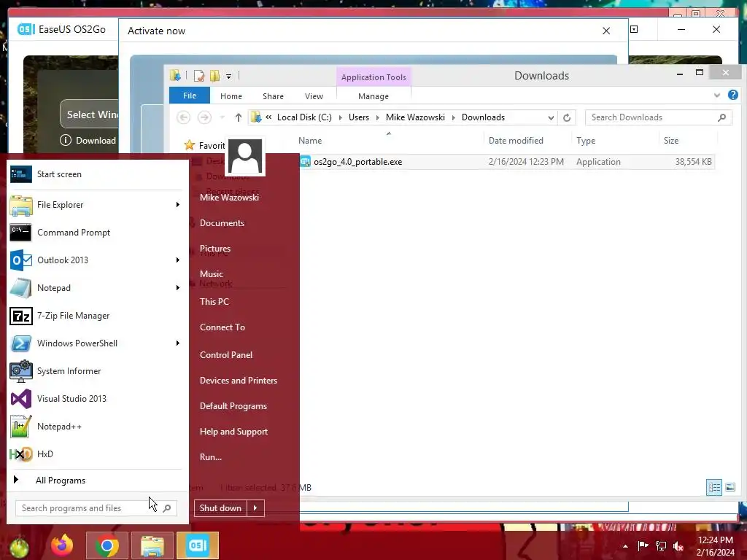Click New Folder icon in quick access toolbar
Image resolution: width=747 pixels, height=560 pixels.
215,76
